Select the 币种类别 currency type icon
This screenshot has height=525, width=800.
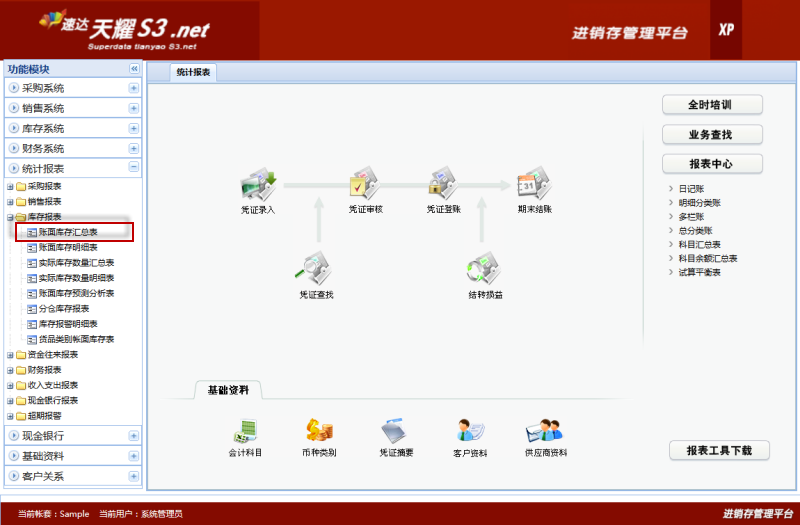tap(320, 431)
